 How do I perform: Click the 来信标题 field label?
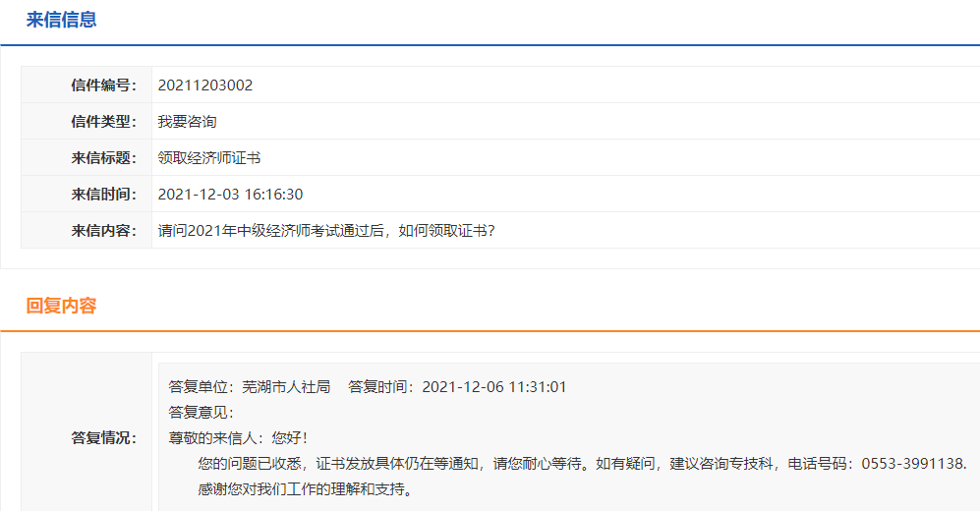pos(103,158)
